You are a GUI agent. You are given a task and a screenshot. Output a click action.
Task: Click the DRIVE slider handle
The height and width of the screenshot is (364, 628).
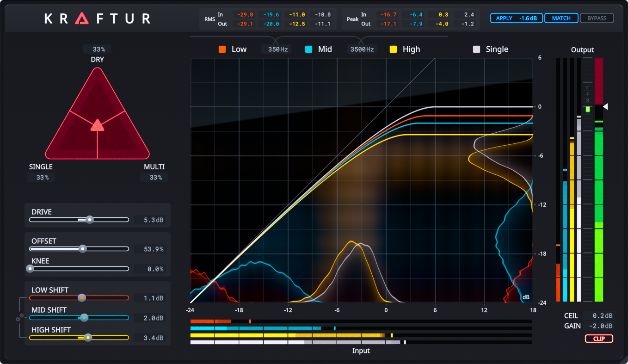click(90, 220)
